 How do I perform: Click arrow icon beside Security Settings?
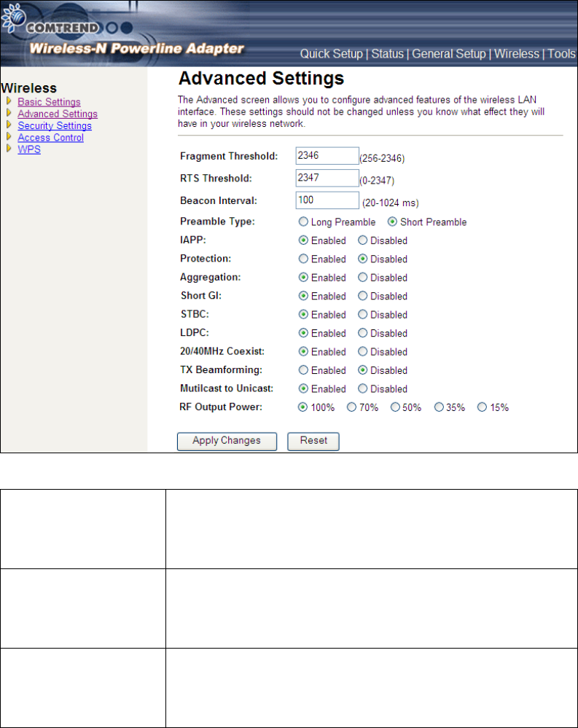click(x=9, y=125)
